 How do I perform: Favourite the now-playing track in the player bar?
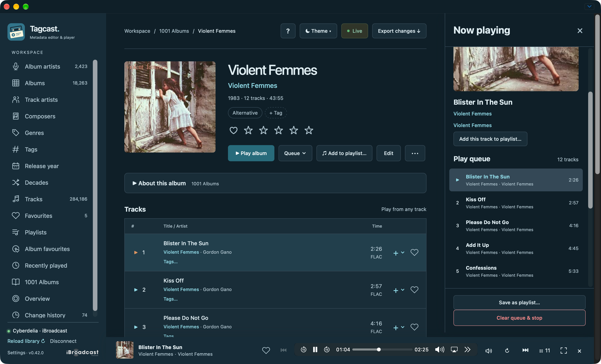click(x=266, y=350)
